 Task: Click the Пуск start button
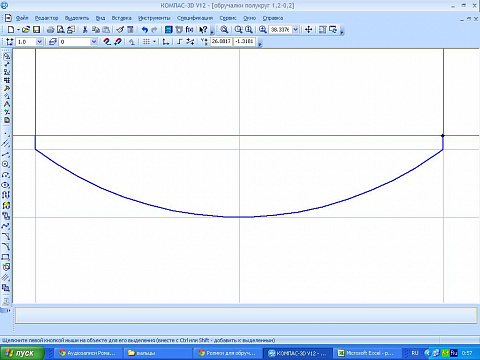(22, 353)
